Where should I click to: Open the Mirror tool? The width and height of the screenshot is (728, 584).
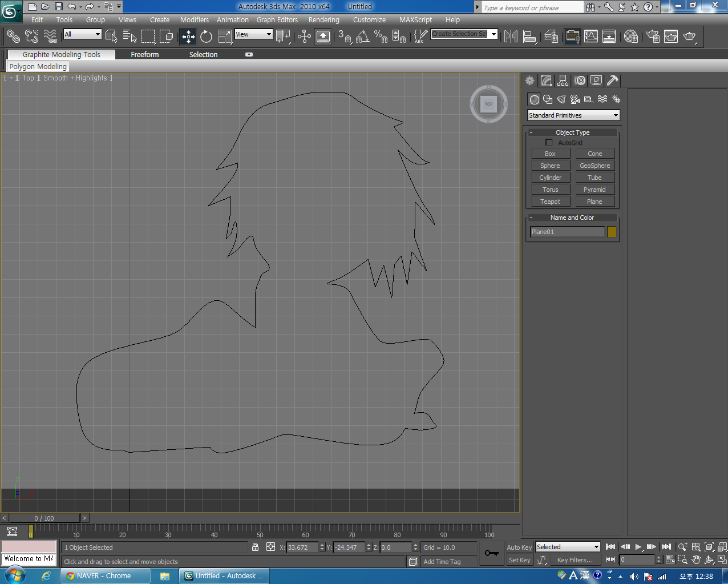(x=511, y=37)
